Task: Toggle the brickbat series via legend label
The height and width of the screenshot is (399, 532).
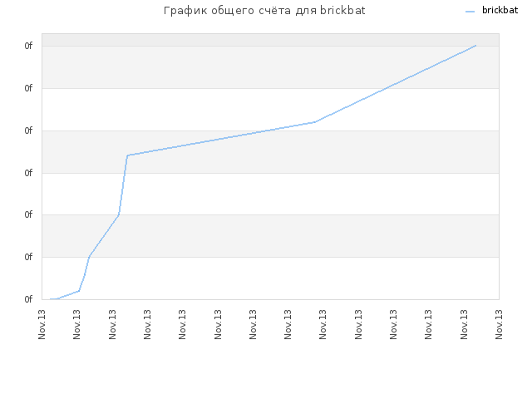Action: 500,10
